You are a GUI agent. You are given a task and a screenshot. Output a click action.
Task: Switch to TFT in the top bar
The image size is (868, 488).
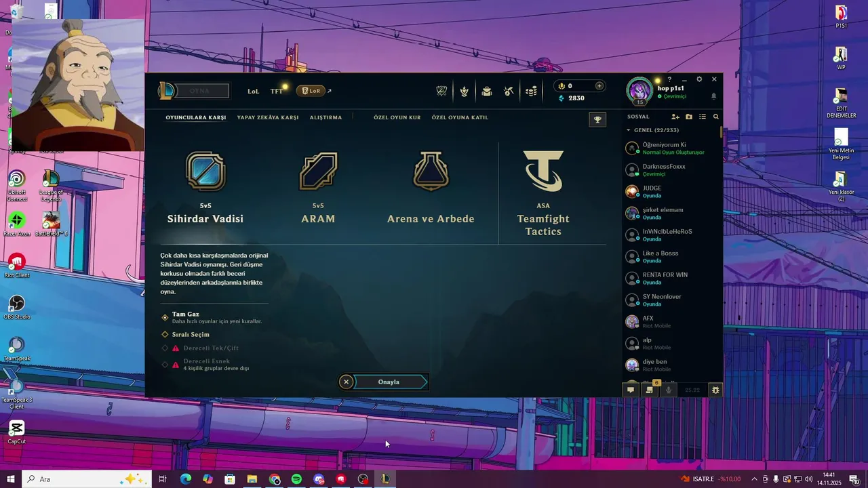[277, 91]
